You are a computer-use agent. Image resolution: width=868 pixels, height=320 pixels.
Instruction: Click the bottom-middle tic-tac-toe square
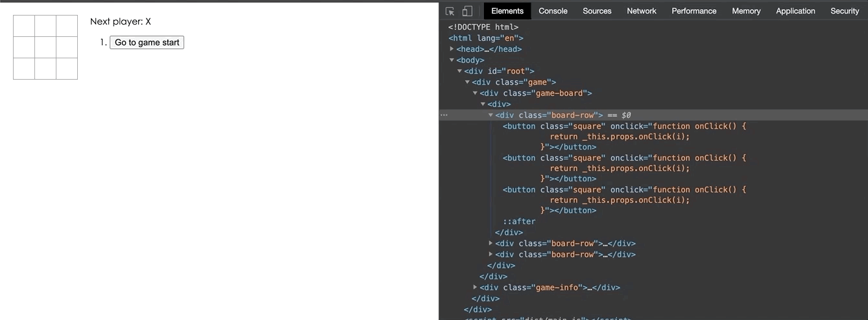45,69
